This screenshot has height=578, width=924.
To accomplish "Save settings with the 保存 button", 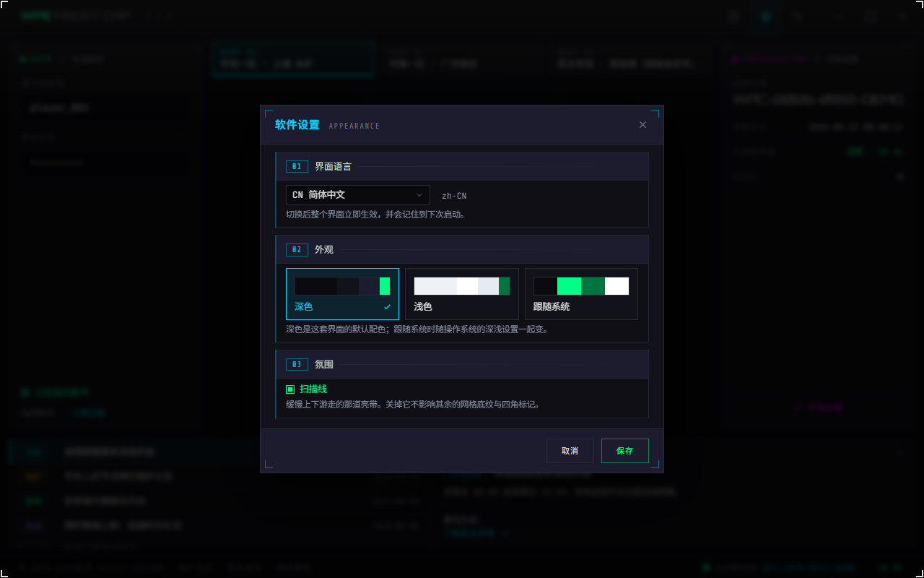I will [x=625, y=451].
